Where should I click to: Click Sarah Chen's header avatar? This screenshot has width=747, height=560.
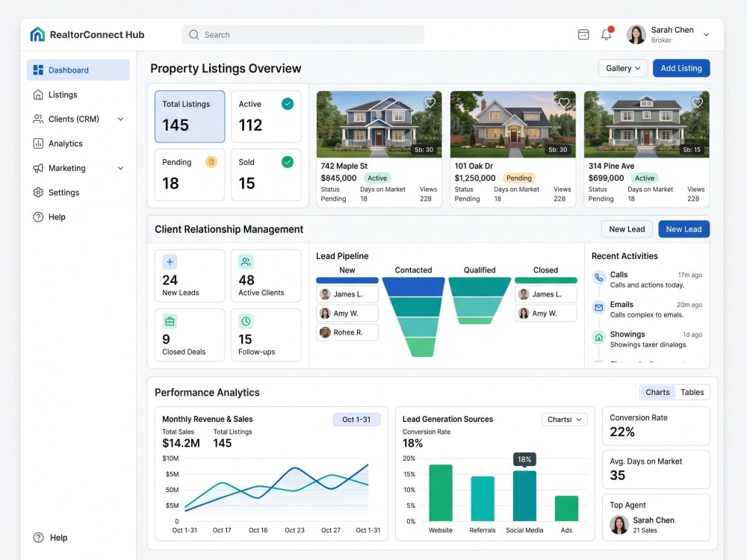coord(636,34)
